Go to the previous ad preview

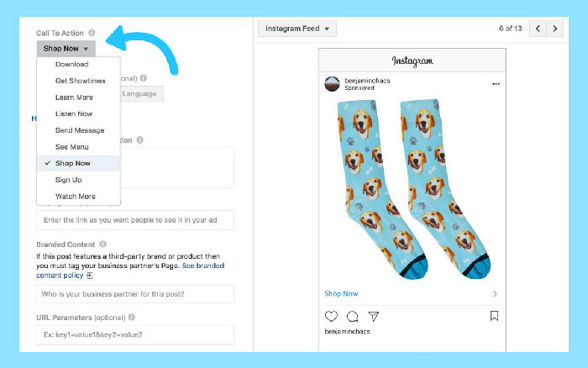[x=535, y=29]
